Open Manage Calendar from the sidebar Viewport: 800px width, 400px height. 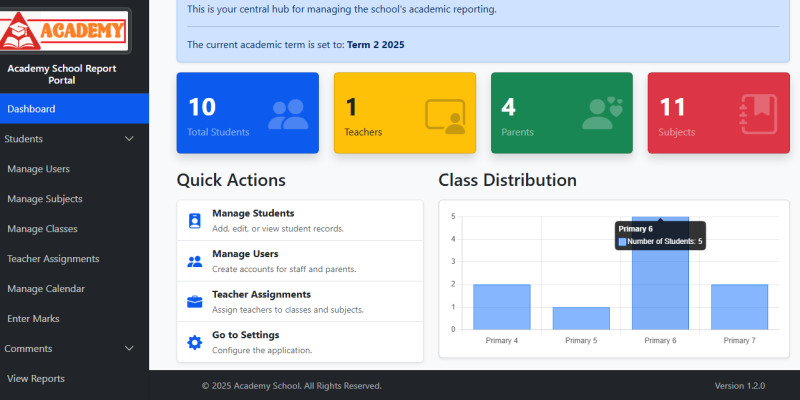click(x=46, y=289)
